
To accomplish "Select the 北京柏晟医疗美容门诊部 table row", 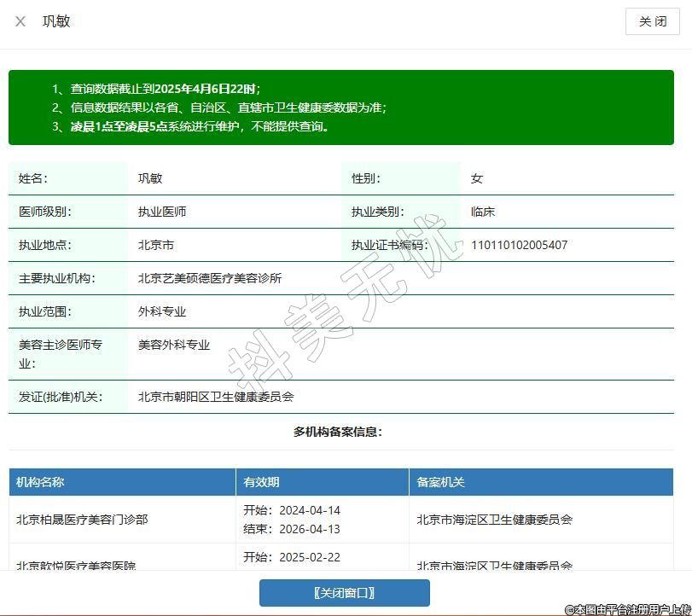I will 82,519.
